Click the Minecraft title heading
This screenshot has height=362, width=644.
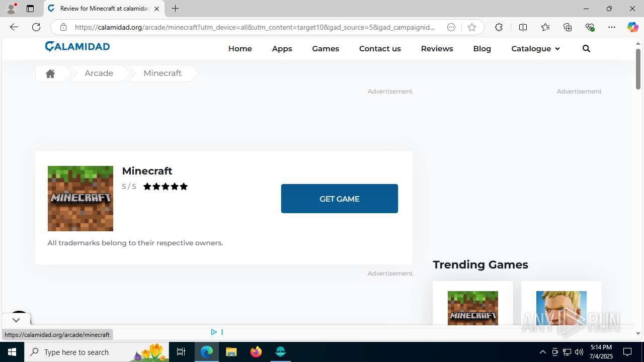tap(147, 171)
